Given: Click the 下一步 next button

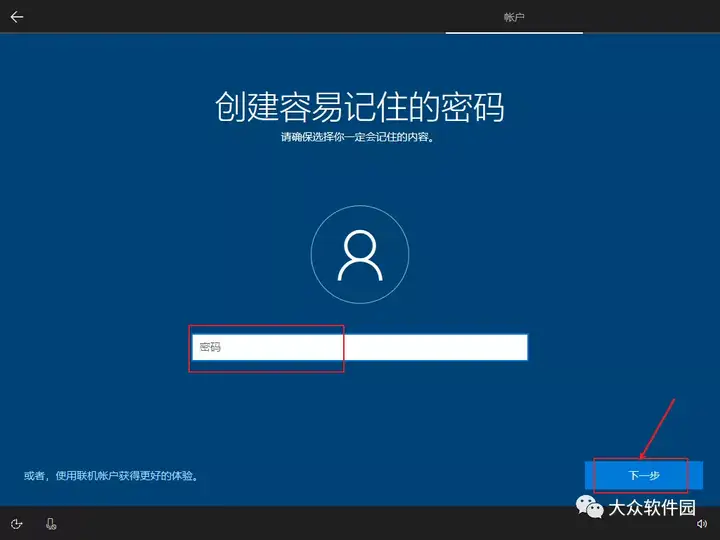Looking at the screenshot, I should (644, 475).
